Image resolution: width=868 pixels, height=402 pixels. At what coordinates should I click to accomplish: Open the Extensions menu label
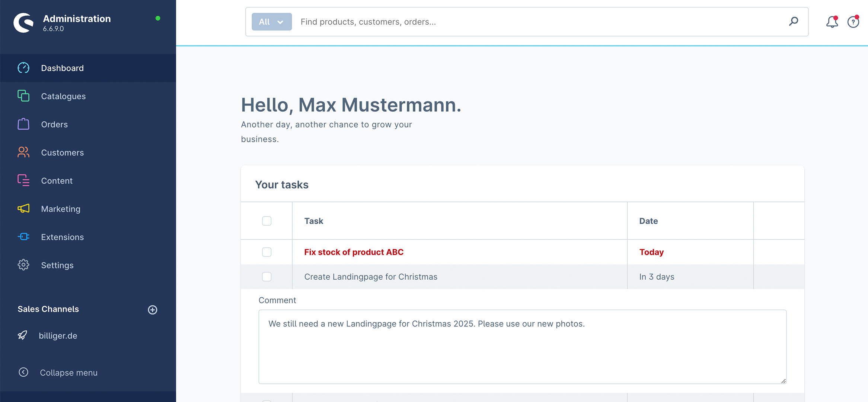62,237
